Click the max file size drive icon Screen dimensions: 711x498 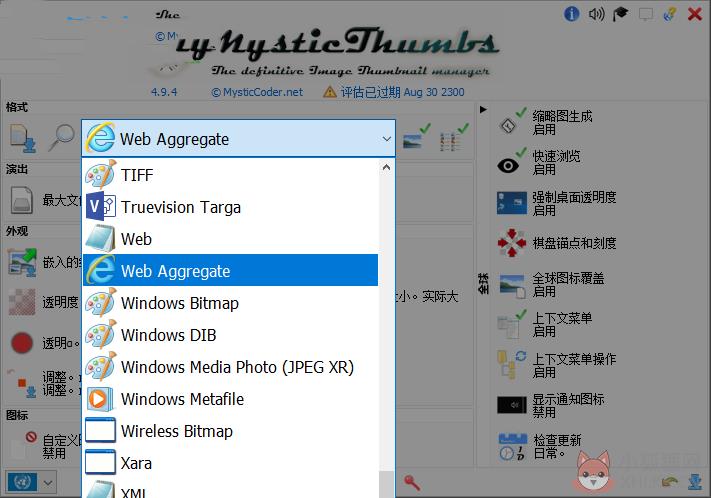coord(22,200)
